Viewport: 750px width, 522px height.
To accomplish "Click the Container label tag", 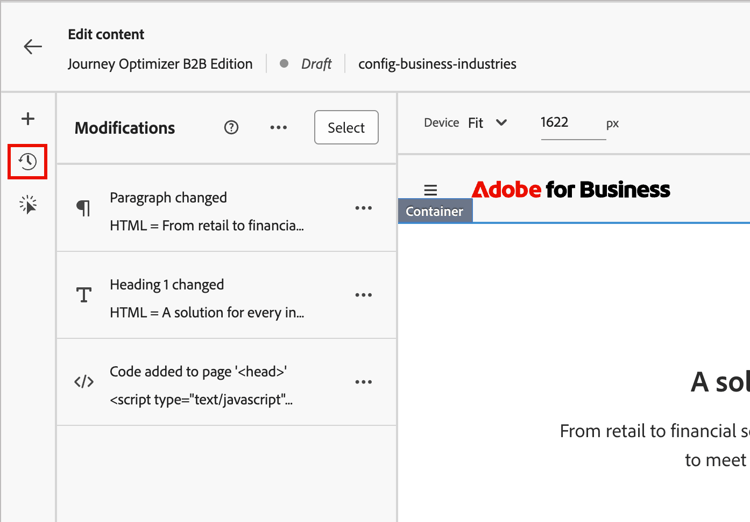I will click(x=434, y=212).
